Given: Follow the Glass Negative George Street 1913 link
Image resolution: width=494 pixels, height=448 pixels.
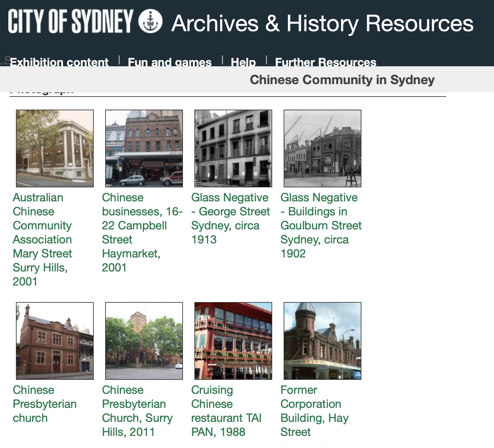Looking at the screenshot, I should tap(230, 218).
